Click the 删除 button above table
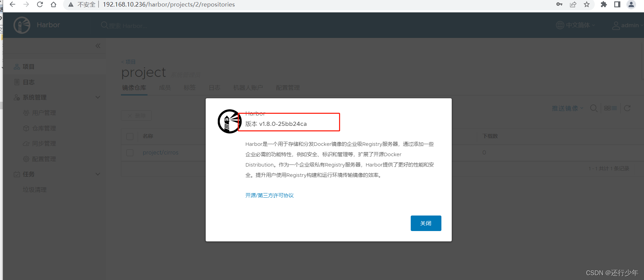The image size is (644, 280). (136, 116)
